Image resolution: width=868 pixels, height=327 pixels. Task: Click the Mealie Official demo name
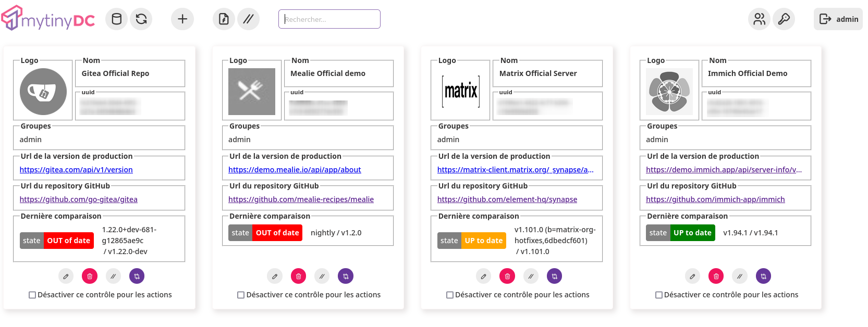328,73
